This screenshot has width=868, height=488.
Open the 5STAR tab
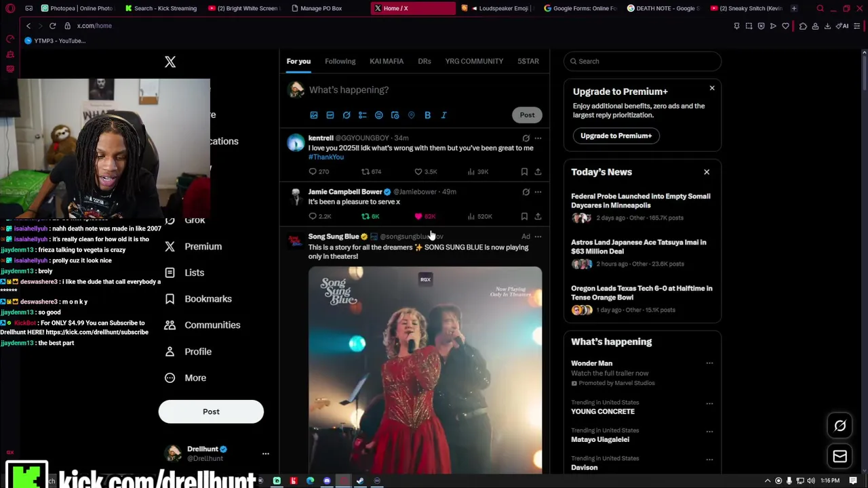(x=528, y=61)
